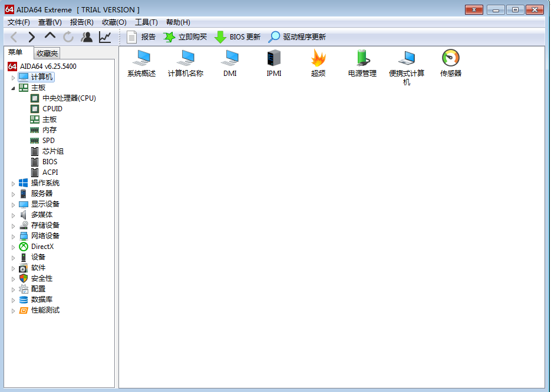Open the 电源管理 (Power Management) icon
Screen dimensions: 551x392
point(362,63)
